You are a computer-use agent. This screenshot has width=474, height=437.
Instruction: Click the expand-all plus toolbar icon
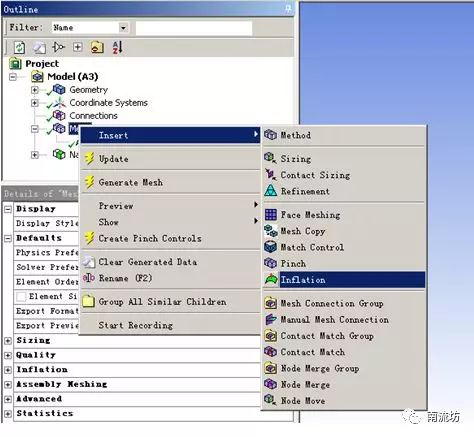[x=77, y=47]
